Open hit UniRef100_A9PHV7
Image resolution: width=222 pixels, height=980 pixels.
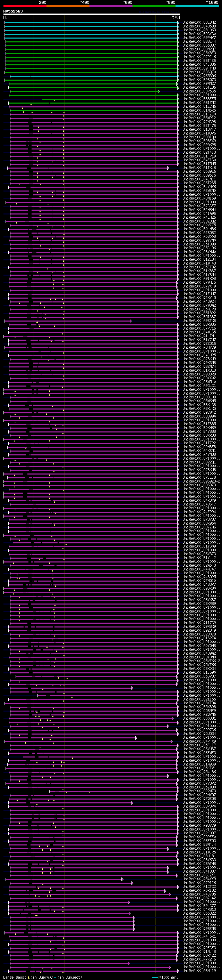click(199, 38)
